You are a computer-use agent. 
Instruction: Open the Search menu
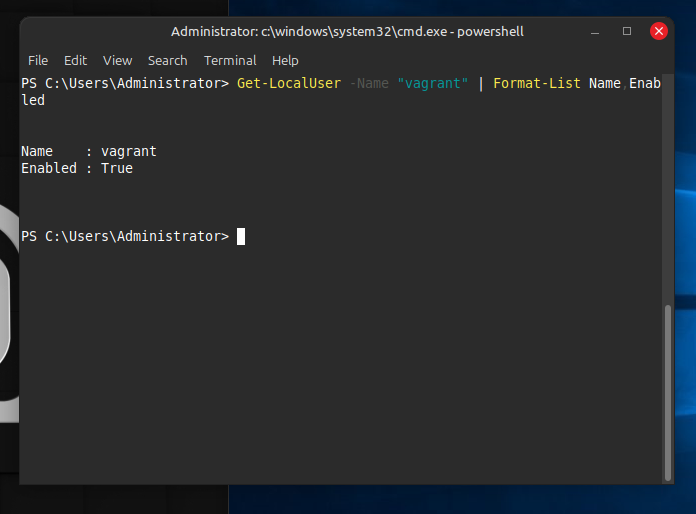[x=167, y=60]
